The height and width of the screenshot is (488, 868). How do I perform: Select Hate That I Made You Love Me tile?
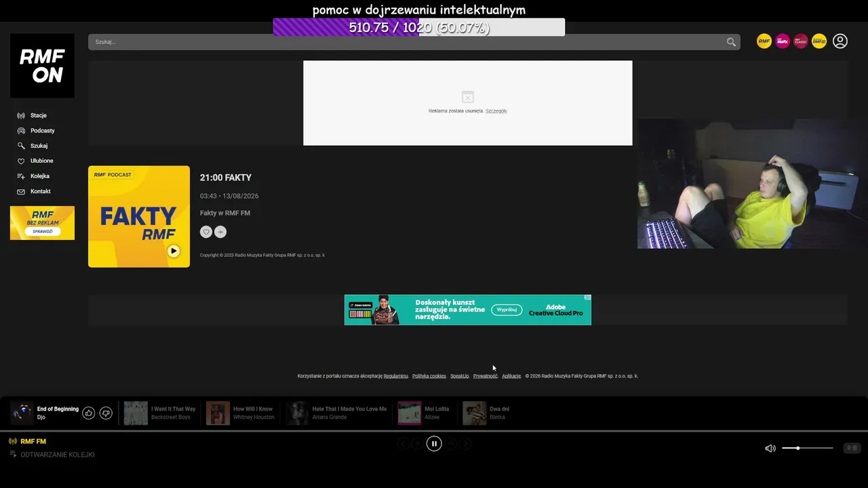(337, 413)
